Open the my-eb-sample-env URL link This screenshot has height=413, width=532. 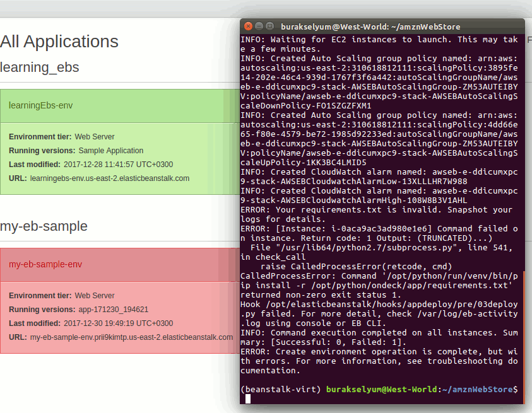click(131, 337)
